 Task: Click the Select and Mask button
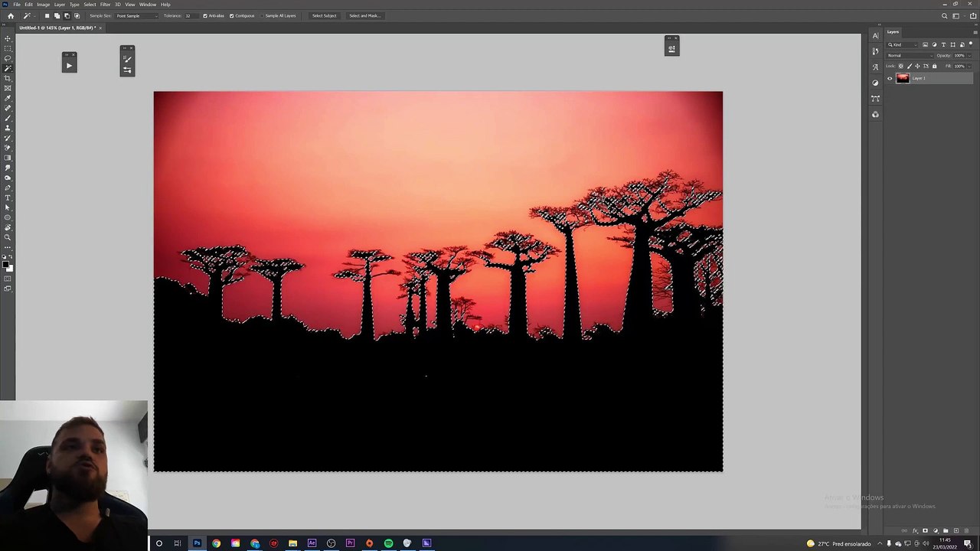(364, 15)
